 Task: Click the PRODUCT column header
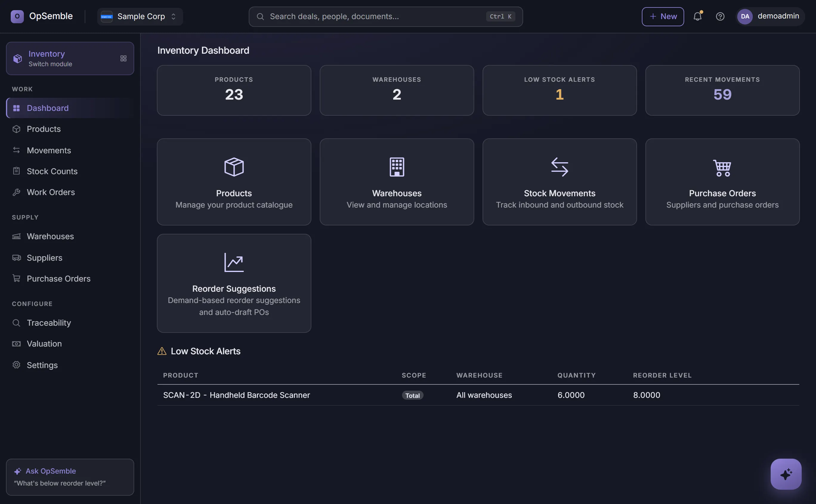click(181, 375)
